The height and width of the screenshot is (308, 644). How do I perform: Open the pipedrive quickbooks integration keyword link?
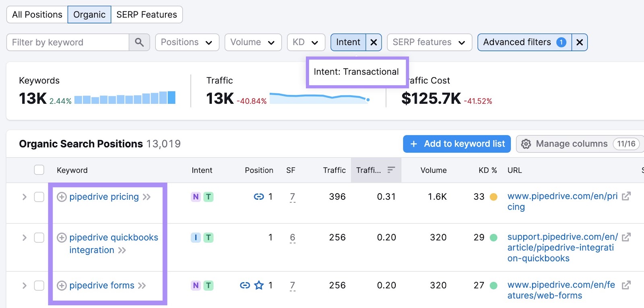click(x=114, y=244)
